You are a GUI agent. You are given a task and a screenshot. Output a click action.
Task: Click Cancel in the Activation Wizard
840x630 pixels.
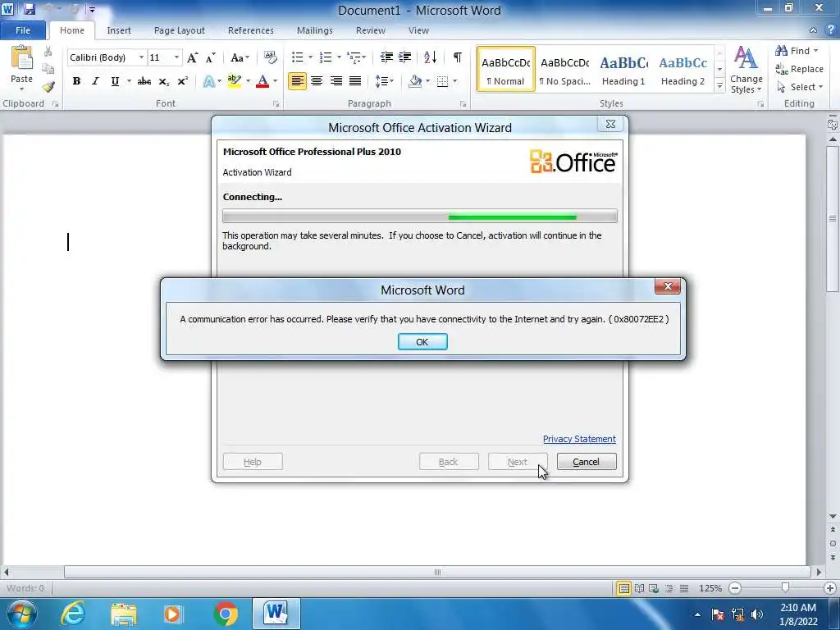point(586,462)
